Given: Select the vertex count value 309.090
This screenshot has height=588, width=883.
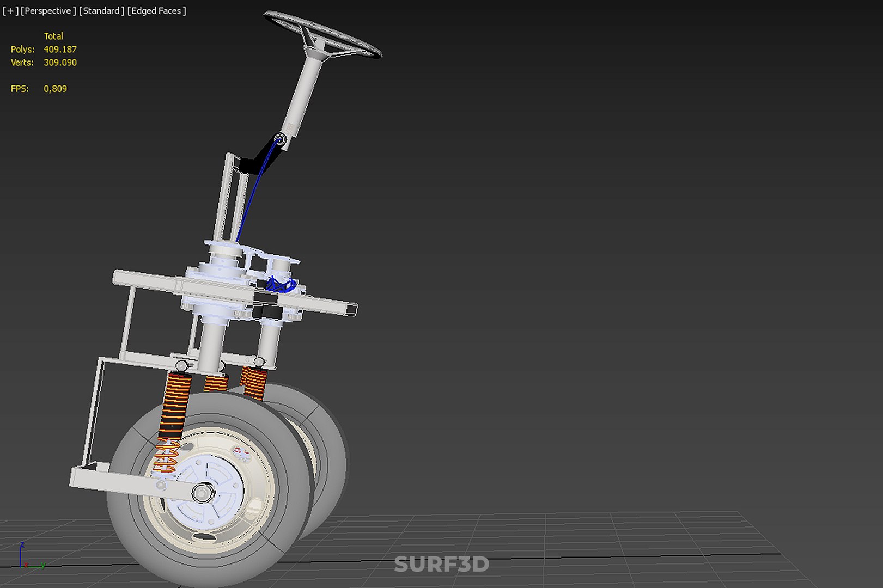Looking at the screenshot, I should [60, 63].
